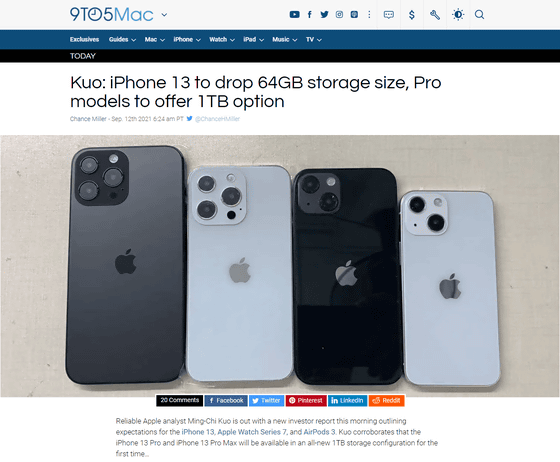The image size is (560, 462).
Task: Open the Exclusives menu item
Action: 84,40
